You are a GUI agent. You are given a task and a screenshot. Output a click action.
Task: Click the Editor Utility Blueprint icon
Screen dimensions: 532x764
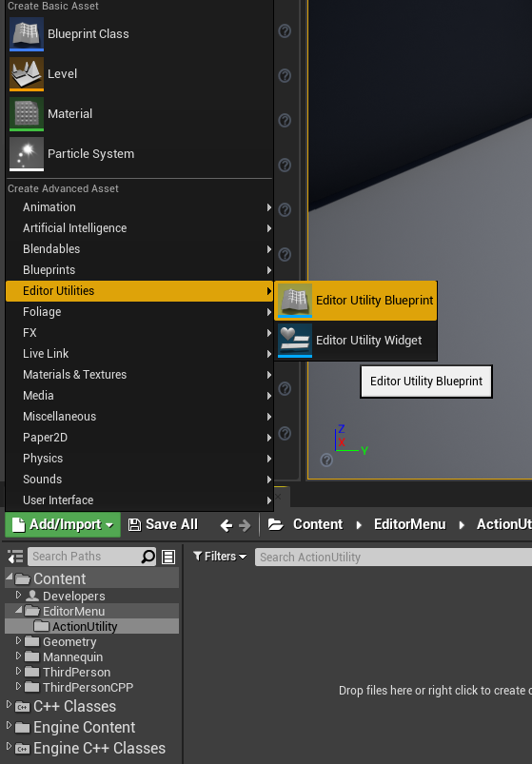(295, 301)
